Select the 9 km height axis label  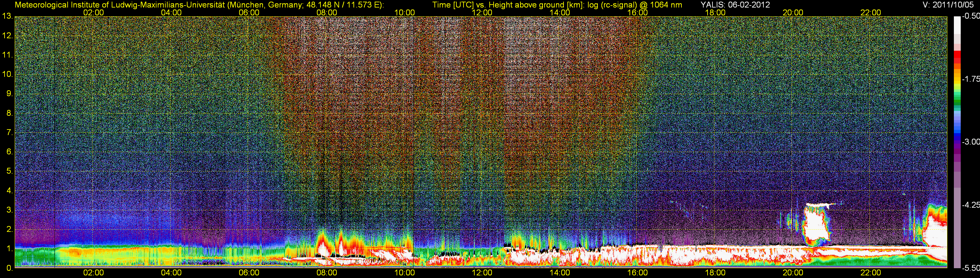tap(9, 94)
